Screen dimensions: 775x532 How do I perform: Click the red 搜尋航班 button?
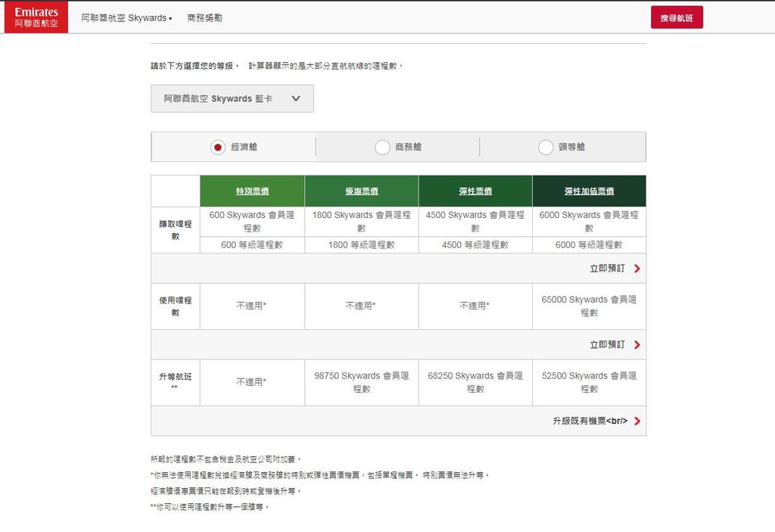point(677,18)
